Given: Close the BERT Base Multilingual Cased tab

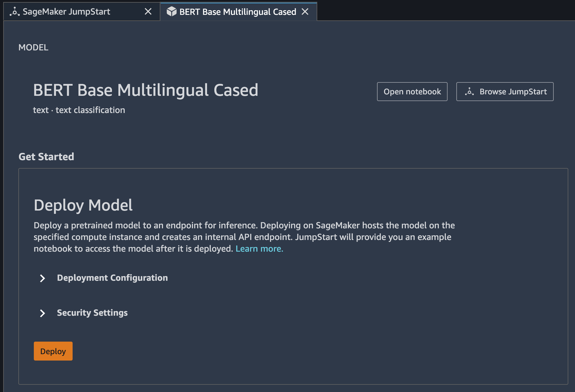Looking at the screenshot, I should (x=305, y=12).
